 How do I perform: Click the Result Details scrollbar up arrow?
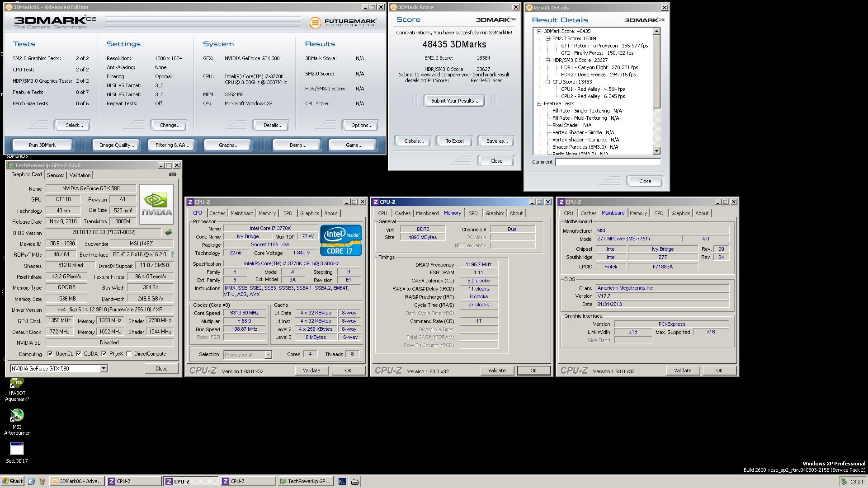[657, 31]
